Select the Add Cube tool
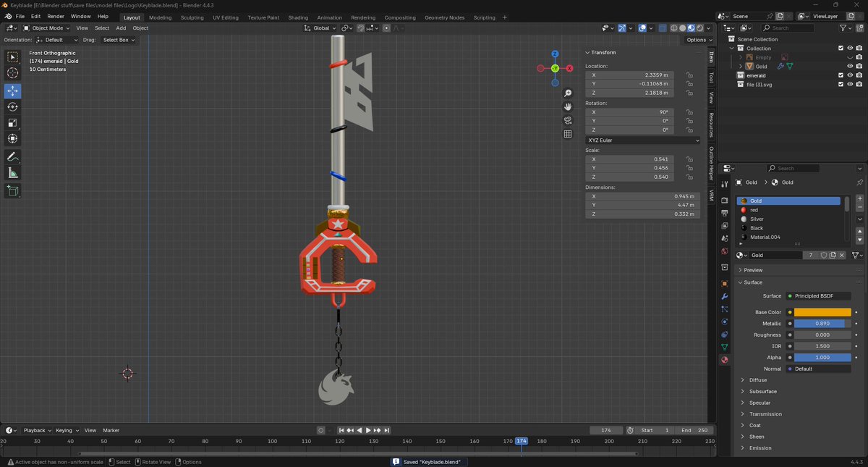The width and height of the screenshot is (868, 467). click(x=12, y=190)
